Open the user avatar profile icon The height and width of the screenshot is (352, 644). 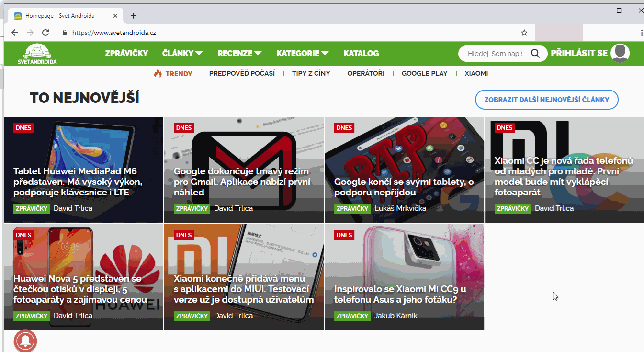click(620, 53)
